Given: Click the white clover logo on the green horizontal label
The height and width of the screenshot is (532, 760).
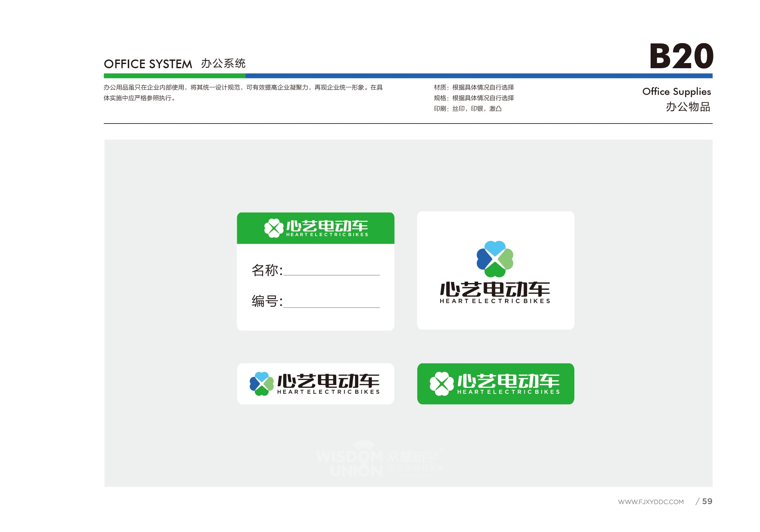Looking at the screenshot, I should coord(441,384).
